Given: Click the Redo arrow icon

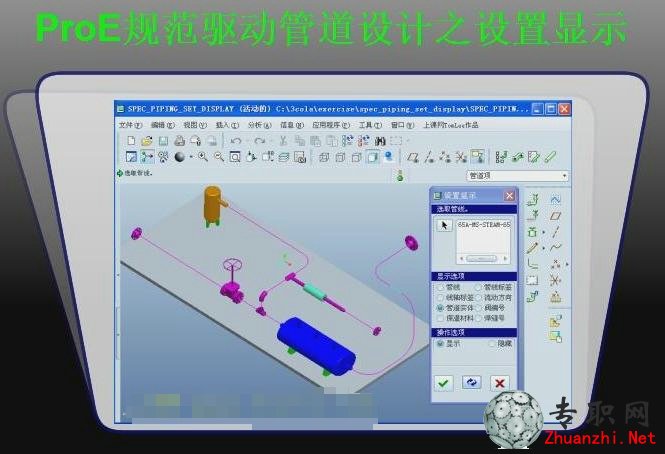Looking at the screenshot, I should pos(260,140).
